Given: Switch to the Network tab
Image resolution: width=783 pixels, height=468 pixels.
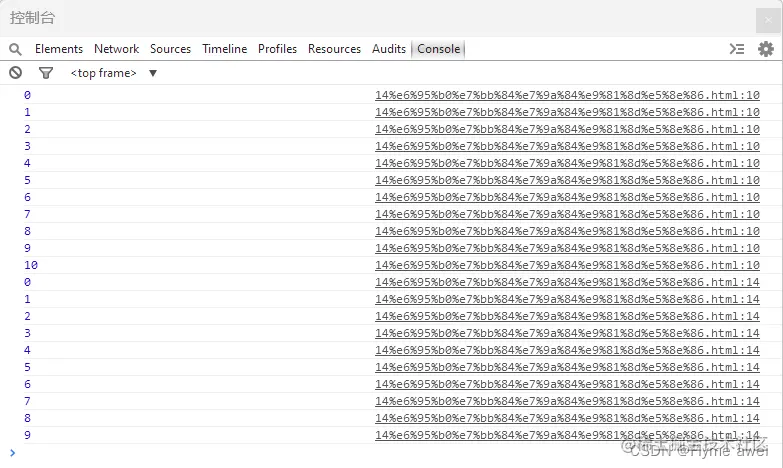Looking at the screenshot, I should click(x=116, y=49).
